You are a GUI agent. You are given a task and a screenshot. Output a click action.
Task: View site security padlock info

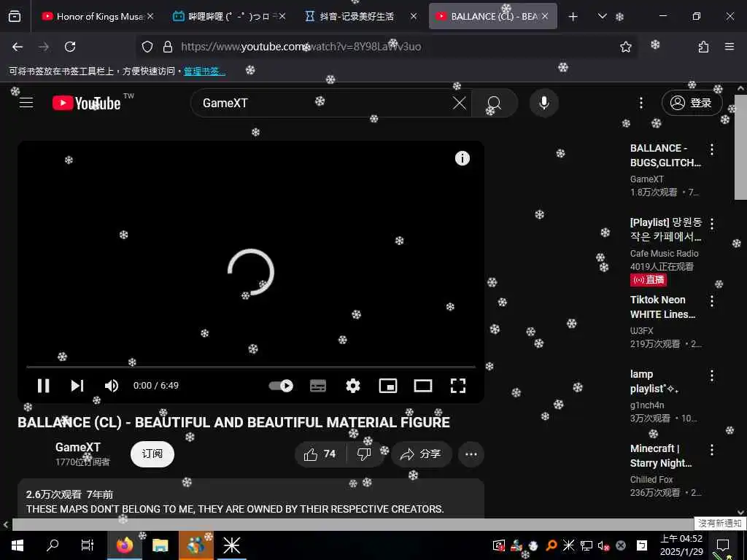click(x=167, y=47)
